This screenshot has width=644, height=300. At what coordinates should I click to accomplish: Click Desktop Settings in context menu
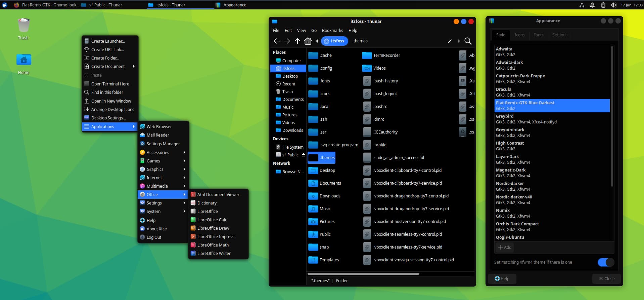click(110, 118)
